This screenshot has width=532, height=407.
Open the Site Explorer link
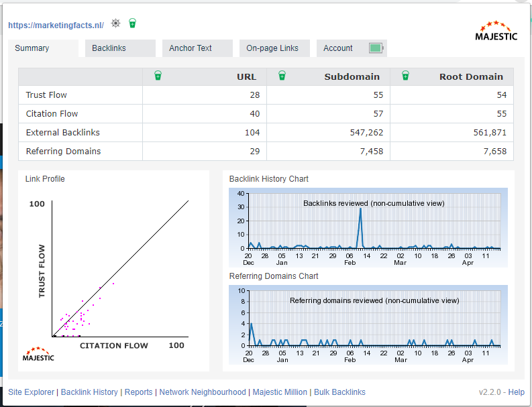31,392
